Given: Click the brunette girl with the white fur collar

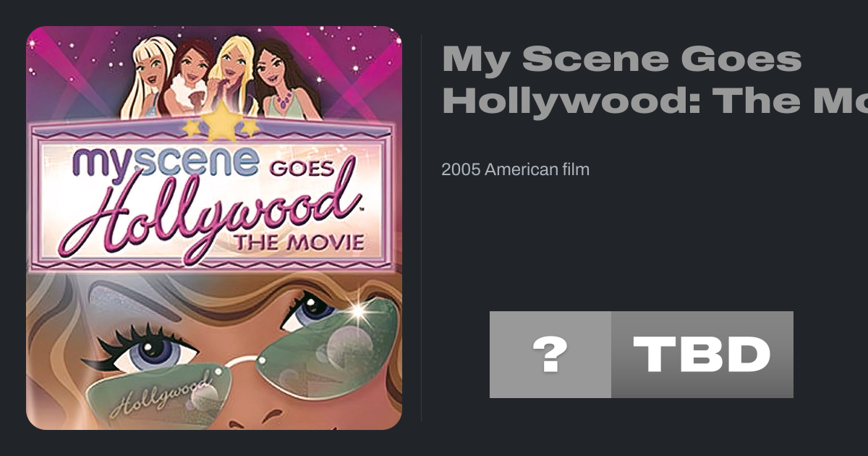Looking at the screenshot, I should pyautogui.click(x=190, y=76).
